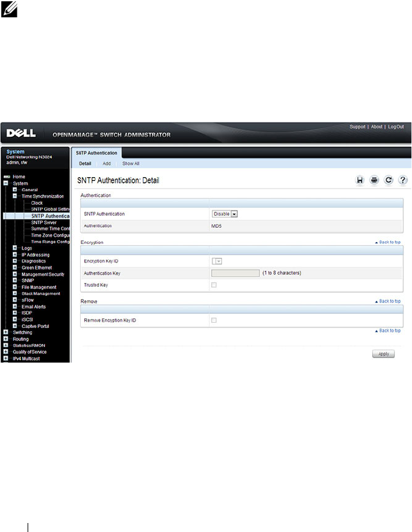Expand the Routing node
Screen dimensions: 412x532
point(6,339)
